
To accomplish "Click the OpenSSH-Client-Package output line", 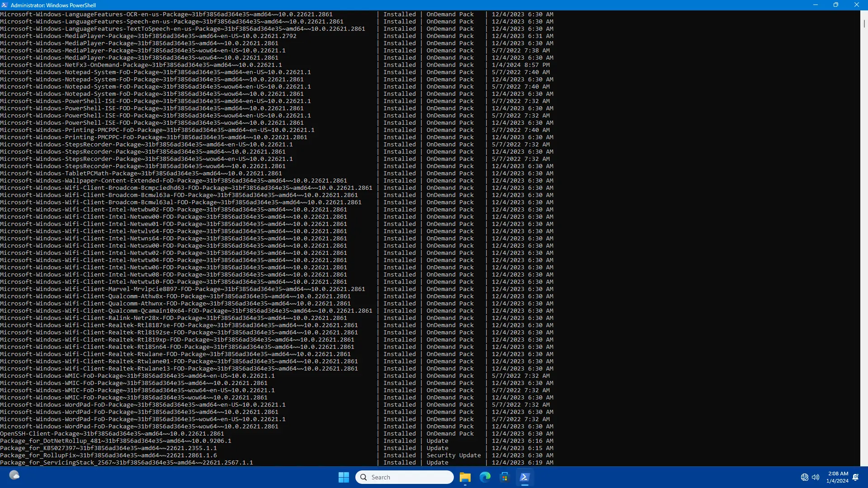I will tap(112, 434).
